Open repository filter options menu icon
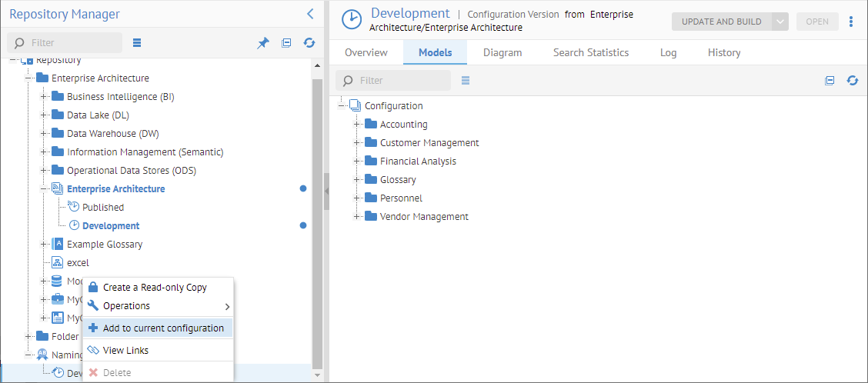This screenshot has width=868, height=383. click(x=137, y=42)
